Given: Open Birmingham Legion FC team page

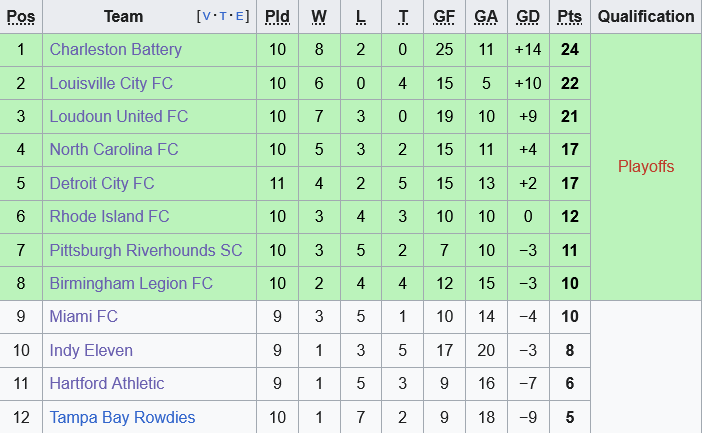Looking at the screenshot, I should pyautogui.click(x=131, y=283).
